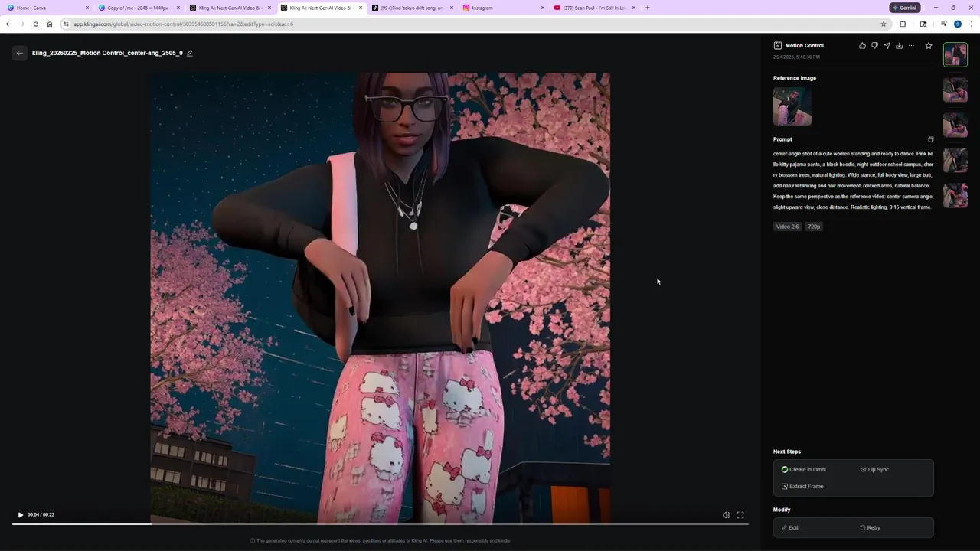Open the Reference Image thumbnail
This screenshot has height=551, width=980.
[792, 106]
